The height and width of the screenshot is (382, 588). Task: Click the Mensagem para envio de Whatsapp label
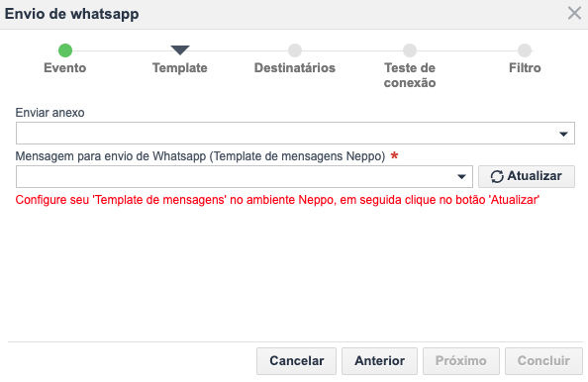(200, 156)
